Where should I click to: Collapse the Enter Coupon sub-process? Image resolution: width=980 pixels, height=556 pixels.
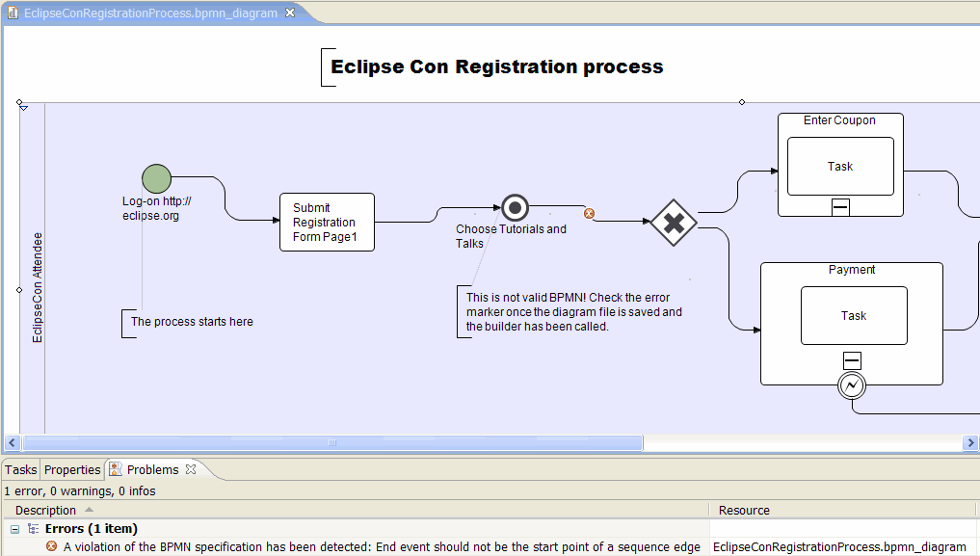tap(840, 207)
